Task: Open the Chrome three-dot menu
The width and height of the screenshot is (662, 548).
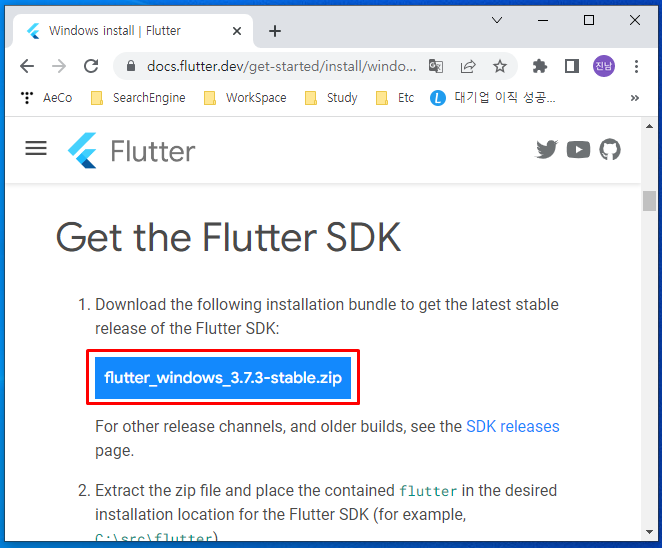Action: (x=636, y=66)
